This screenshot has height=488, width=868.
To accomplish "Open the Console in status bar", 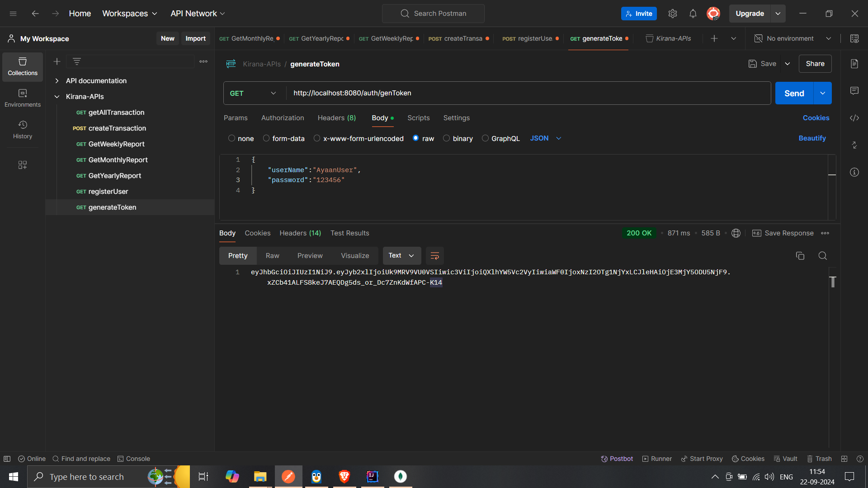I will (134, 459).
